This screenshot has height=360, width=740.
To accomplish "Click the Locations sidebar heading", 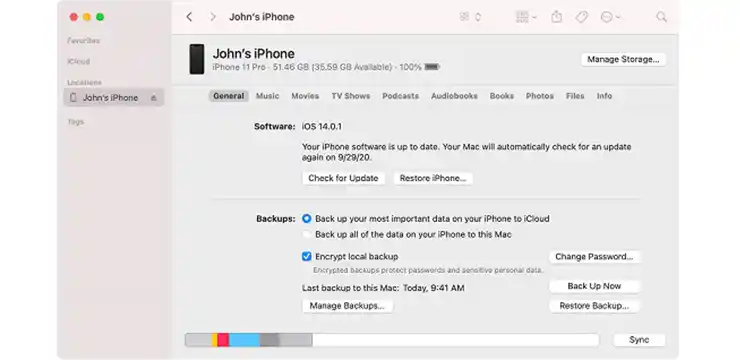I will [84, 83].
